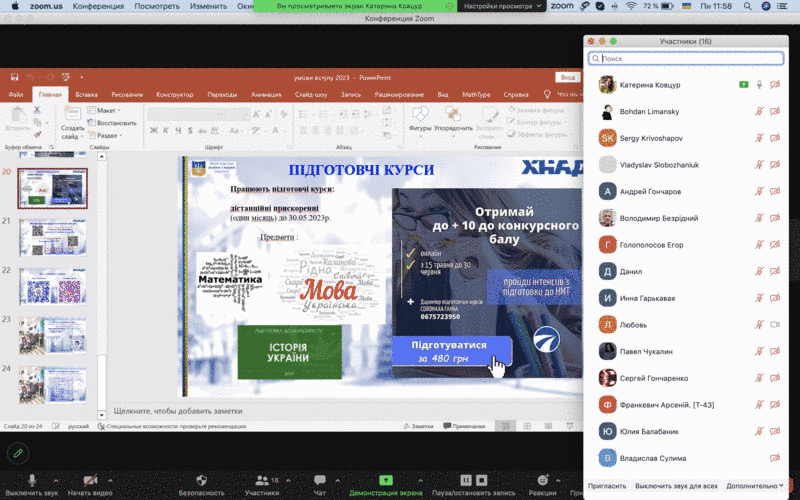The width and height of the screenshot is (800, 500).
Task: Switch to the Анимация ribbon tab
Action: click(266, 94)
